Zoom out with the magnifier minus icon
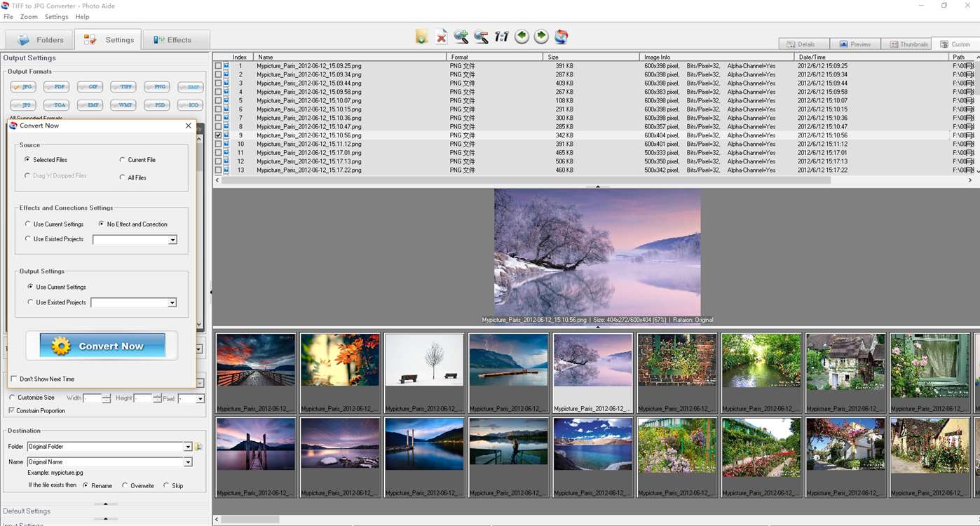 (x=481, y=36)
